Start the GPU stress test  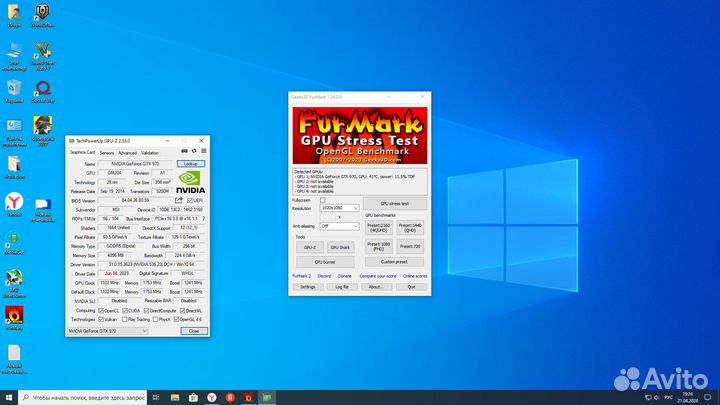pyautogui.click(x=394, y=203)
